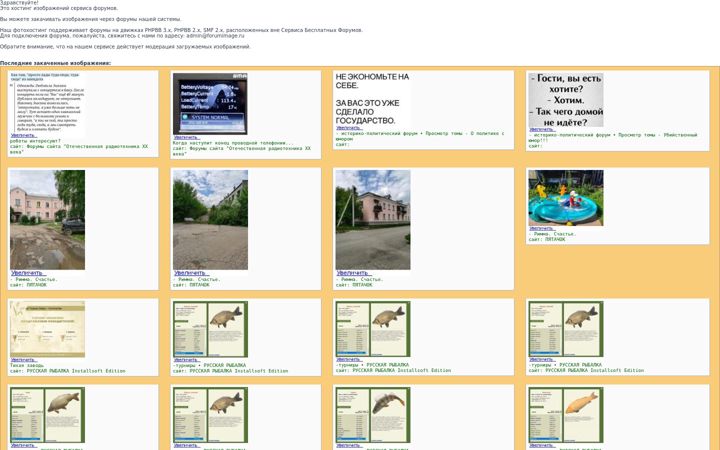Open the 'НЕ ЭКОНОМЬТЕ НА СЕБЕ' image
Viewport: 720px width, 450px height.
click(x=373, y=98)
